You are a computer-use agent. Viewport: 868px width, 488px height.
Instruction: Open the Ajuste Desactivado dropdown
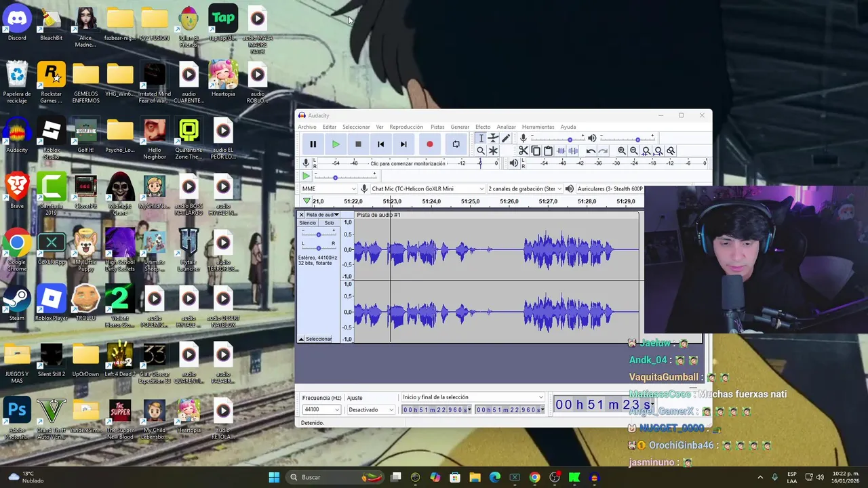click(370, 409)
